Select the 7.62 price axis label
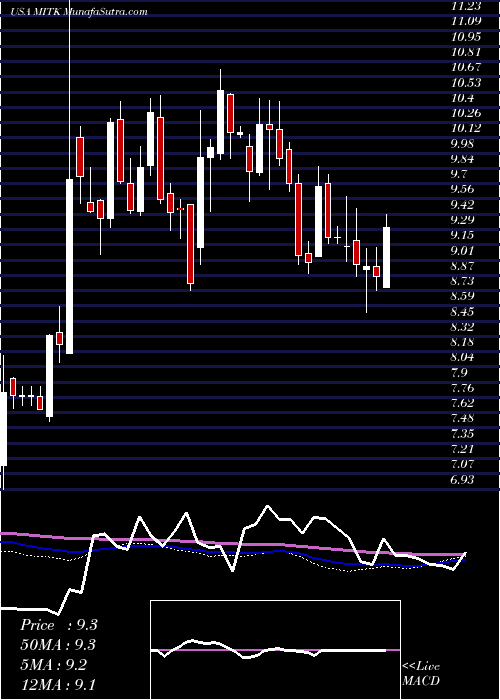 click(x=463, y=403)
